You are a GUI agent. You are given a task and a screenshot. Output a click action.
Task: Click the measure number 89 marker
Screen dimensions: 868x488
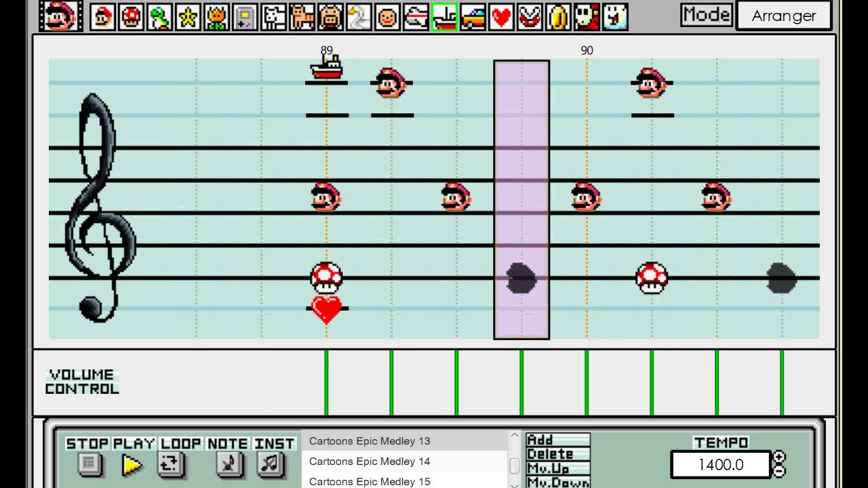click(326, 50)
